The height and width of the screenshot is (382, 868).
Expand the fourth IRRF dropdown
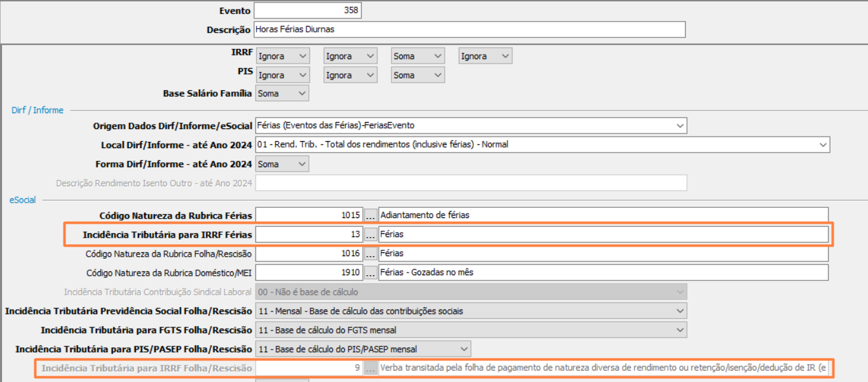(x=485, y=56)
